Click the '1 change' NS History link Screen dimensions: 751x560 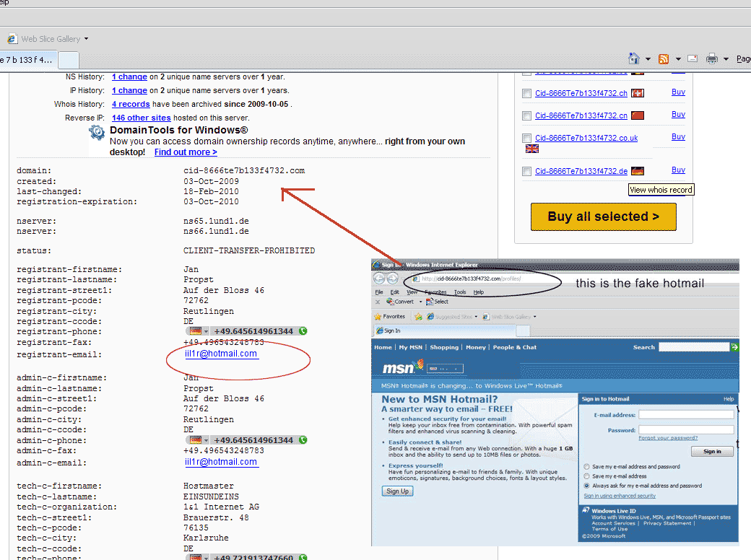click(x=129, y=76)
